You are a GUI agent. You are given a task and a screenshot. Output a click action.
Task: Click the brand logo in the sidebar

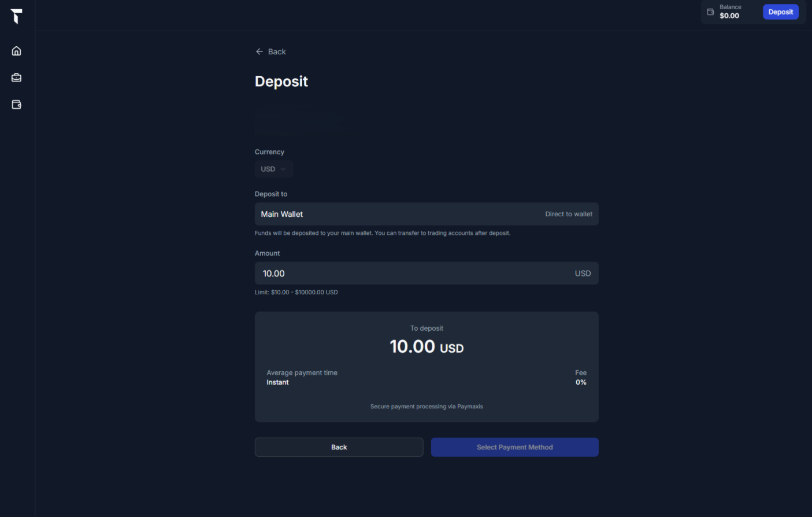click(17, 16)
